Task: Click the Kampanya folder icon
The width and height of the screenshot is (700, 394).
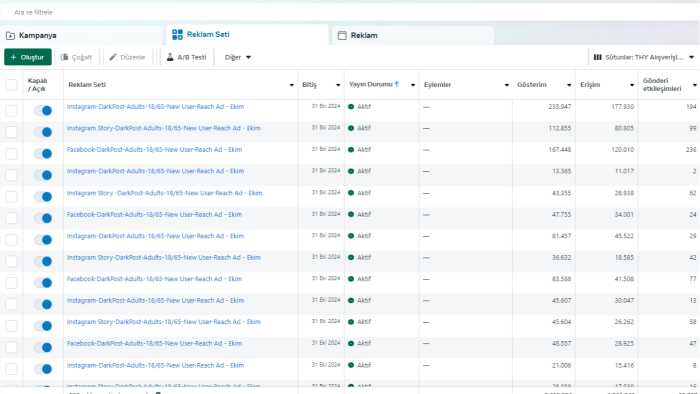Action: pyautogui.click(x=10, y=36)
